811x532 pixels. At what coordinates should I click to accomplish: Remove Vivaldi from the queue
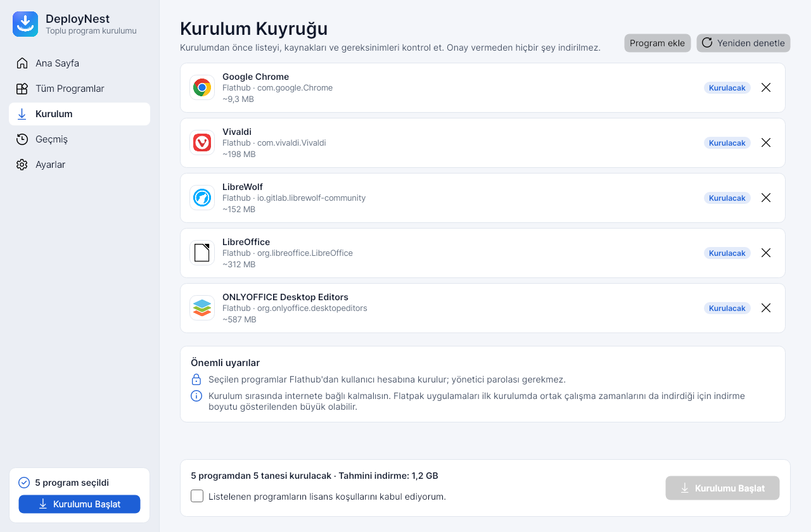pos(766,142)
